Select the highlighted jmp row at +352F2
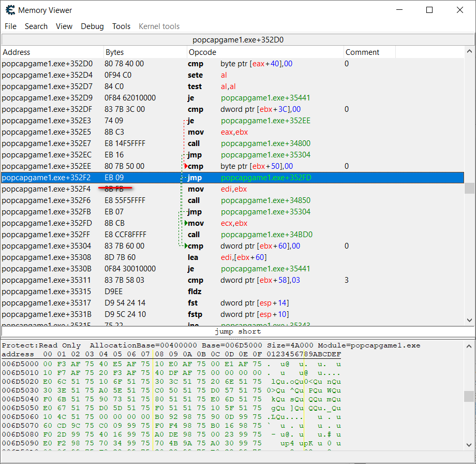 [x=232, y=178]
